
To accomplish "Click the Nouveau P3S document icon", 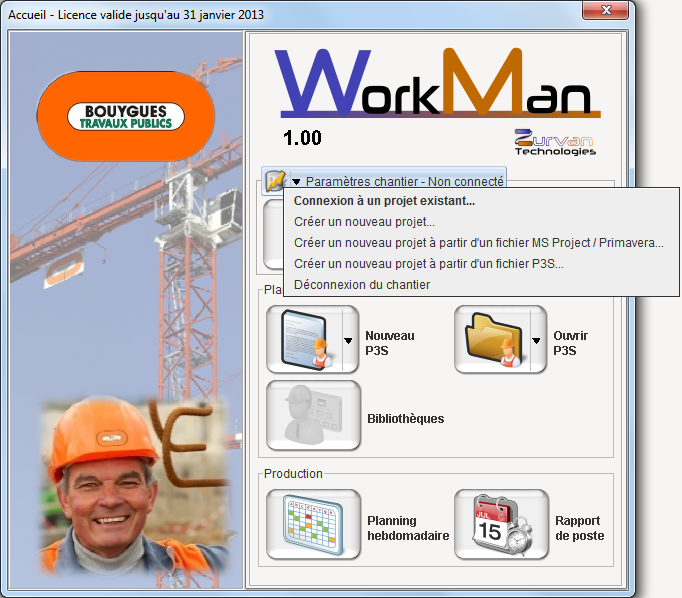I will 301,340.
